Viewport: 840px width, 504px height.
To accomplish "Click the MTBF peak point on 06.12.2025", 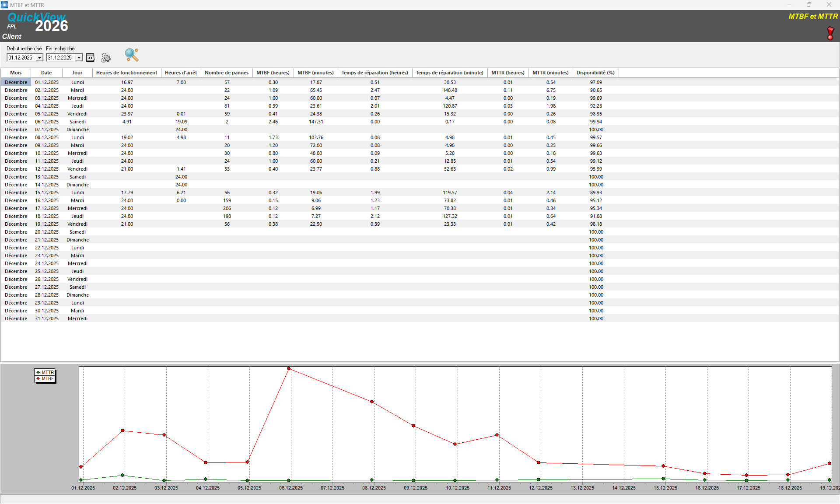I will pos(289,368).
